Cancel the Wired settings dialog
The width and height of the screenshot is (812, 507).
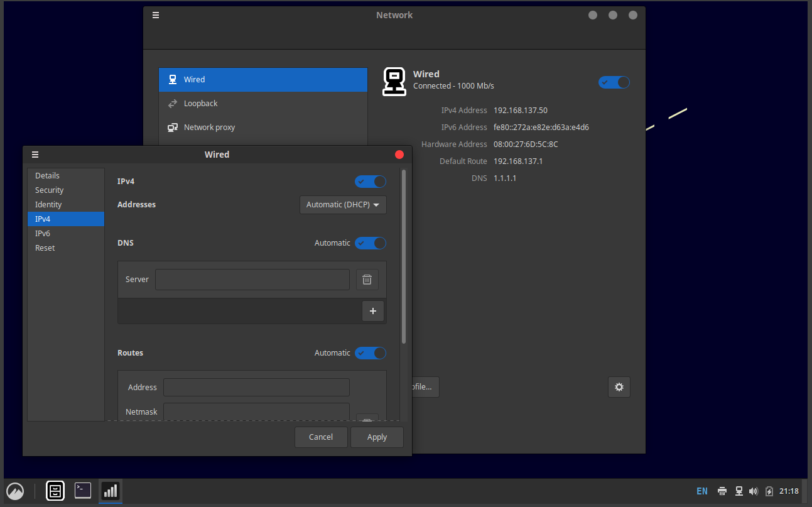321,437
